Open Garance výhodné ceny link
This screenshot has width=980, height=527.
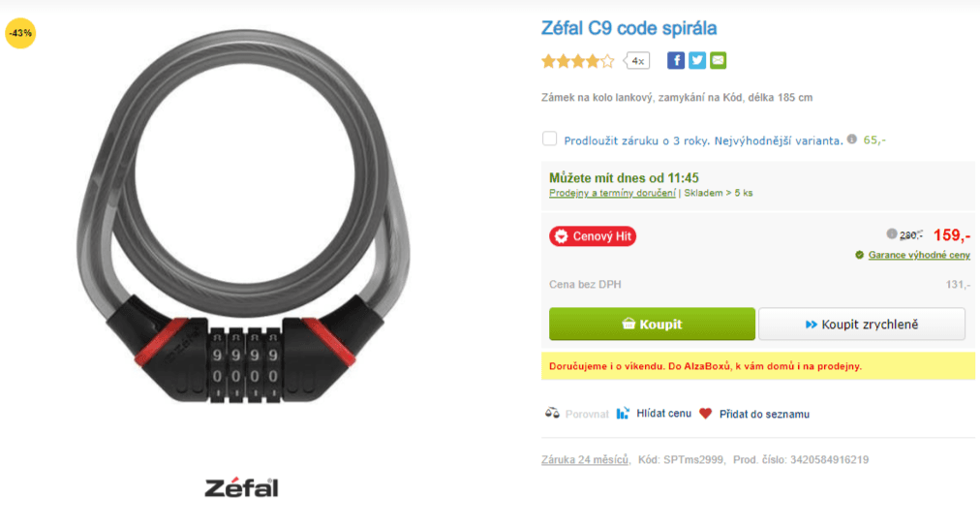coord(919,255)
